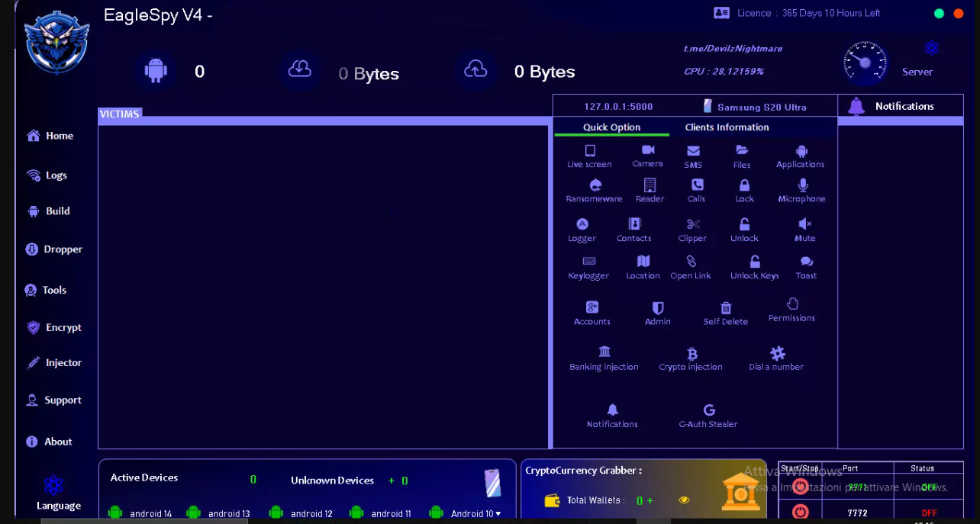Open Build in the sidebar
This screenshot has height=524, width=980.
coord(48,211)
